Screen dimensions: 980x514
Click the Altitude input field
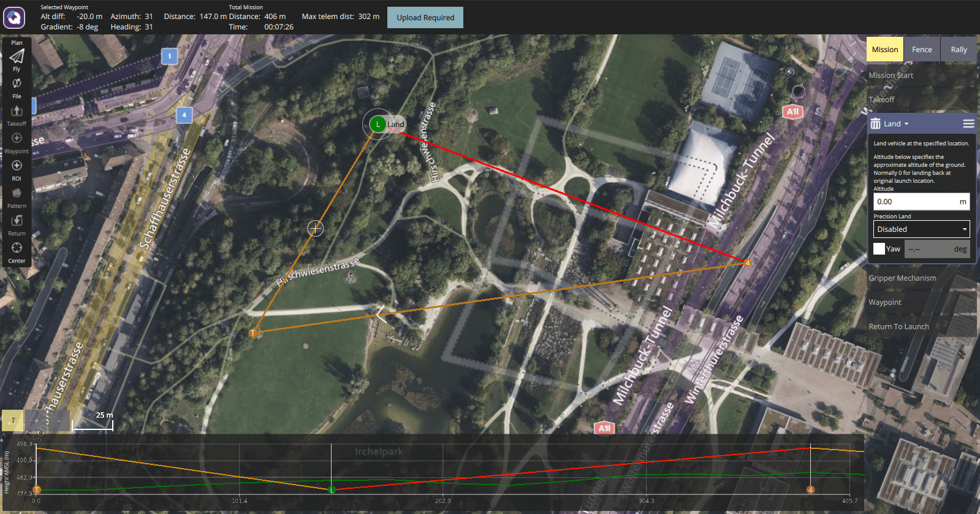[x=915, y=202]
